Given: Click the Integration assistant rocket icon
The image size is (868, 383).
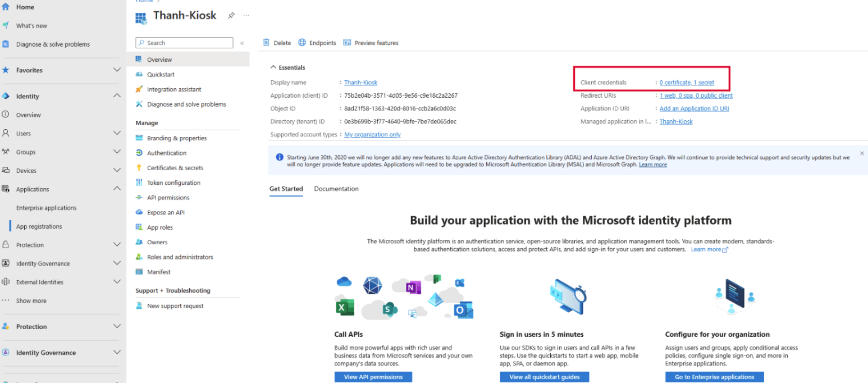Looking at the screenshot, I should coord(139,89).
